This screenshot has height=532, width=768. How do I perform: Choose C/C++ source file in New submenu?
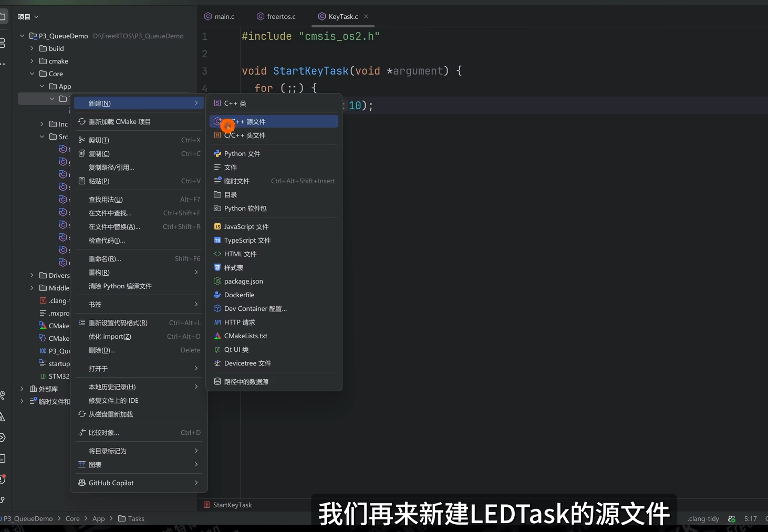[274, 121]
